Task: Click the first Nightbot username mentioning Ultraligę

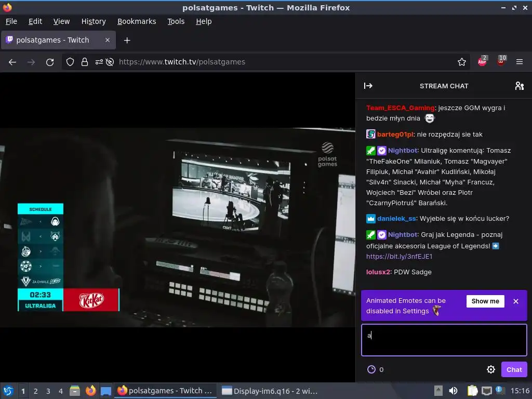Action: [403, 150]
